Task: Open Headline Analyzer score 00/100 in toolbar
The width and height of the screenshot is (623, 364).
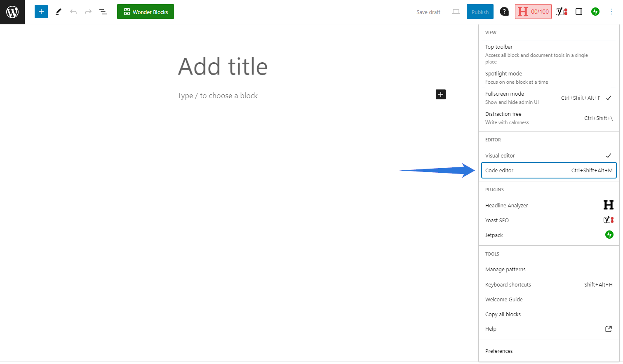Action: (533, 12)
